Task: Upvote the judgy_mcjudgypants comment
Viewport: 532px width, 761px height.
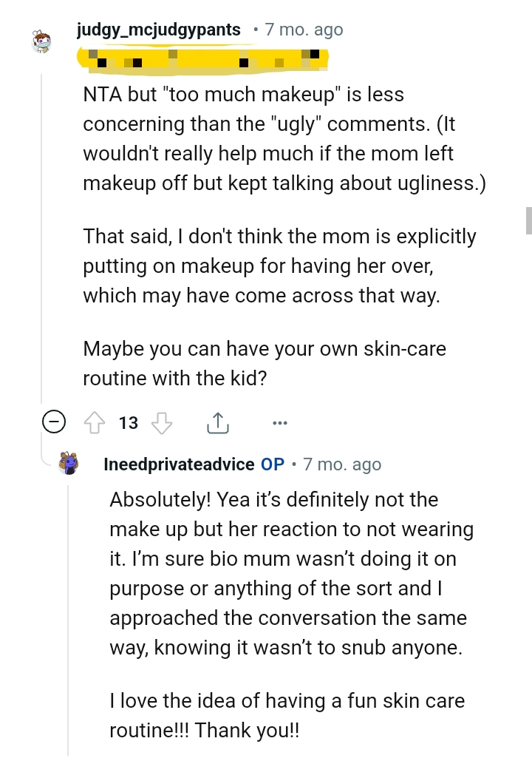Action: (95, 423)
